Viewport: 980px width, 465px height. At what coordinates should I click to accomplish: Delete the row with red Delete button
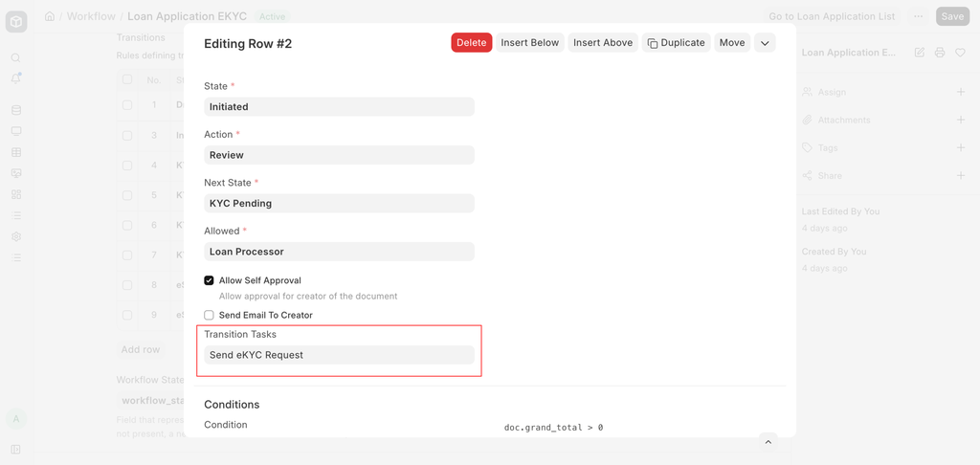point(472,42)
